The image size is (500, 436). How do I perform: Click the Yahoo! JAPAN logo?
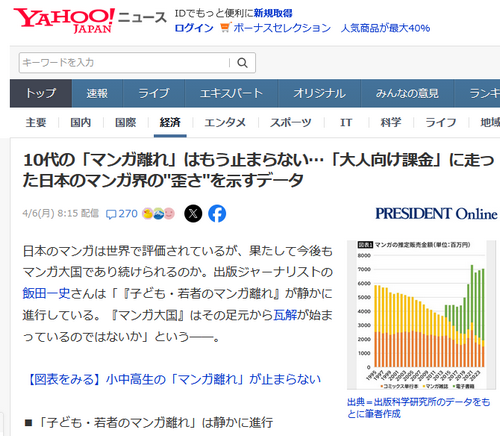tap(64, 21)
